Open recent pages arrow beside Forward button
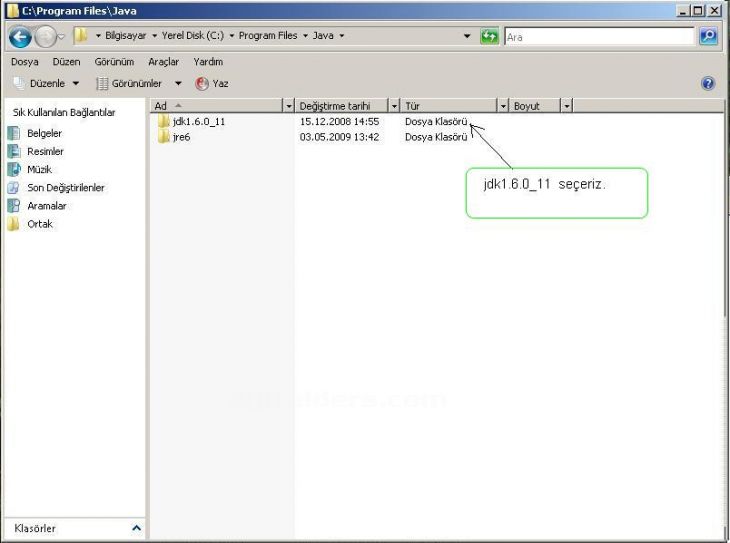Viewport: 730px width, 543px height. click(61, 36)
